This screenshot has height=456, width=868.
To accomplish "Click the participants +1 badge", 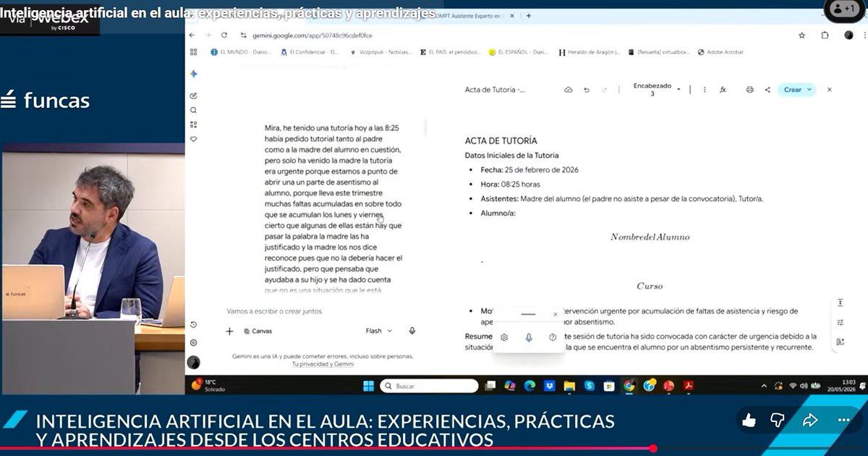I will 844,9.
